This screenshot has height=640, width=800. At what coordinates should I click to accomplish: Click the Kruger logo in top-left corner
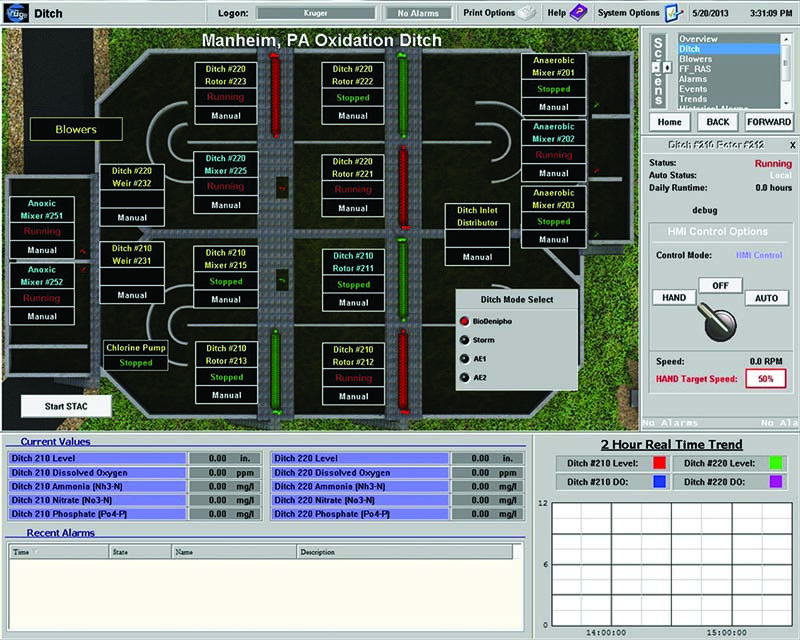click(15, 14)
